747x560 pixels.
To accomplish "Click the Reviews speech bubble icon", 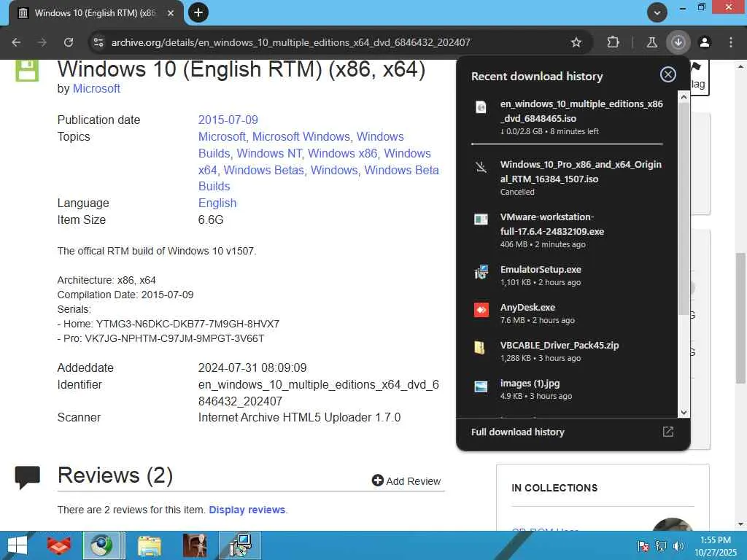I will coord(28,477).
